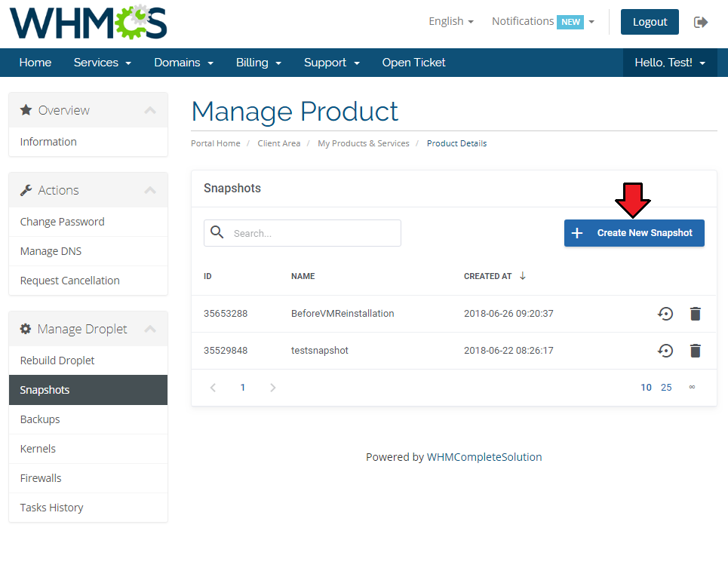Image resolution: width=728 pixels, height=580 pixels.
Task: Select Snapshots in the sidebar
Action: pyautogui.click(x=88, y=390)
